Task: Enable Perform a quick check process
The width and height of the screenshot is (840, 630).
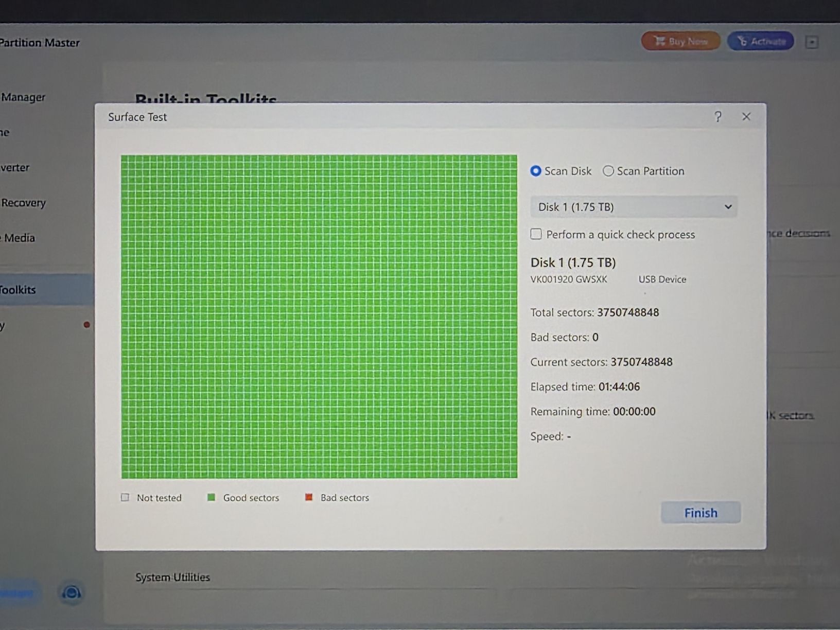Action: click(536, 234)
